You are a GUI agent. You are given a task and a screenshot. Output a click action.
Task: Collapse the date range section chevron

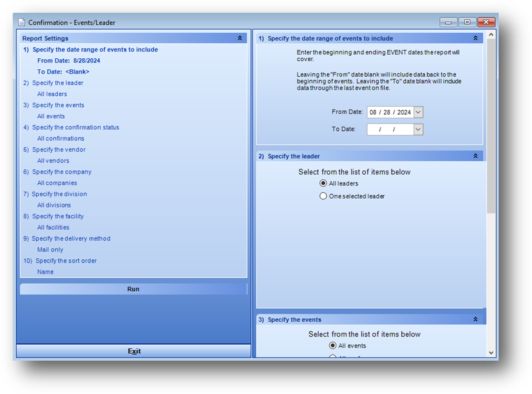coord(475,38)
